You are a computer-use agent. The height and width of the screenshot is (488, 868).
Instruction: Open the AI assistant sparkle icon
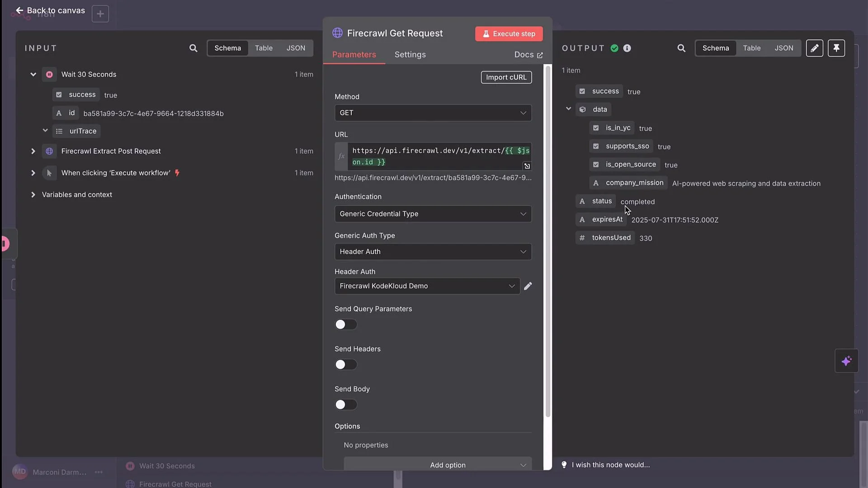pos(846,361)
